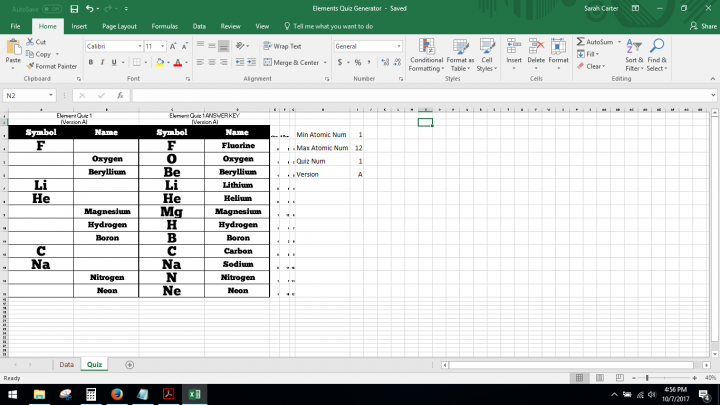Expand the General number format dropdown
The width and height of the screenshot is (720, 405).
pos(399,46)
